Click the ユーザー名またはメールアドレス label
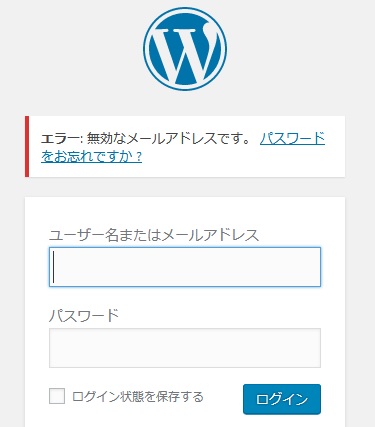375x427 pixels. [154, 235]
